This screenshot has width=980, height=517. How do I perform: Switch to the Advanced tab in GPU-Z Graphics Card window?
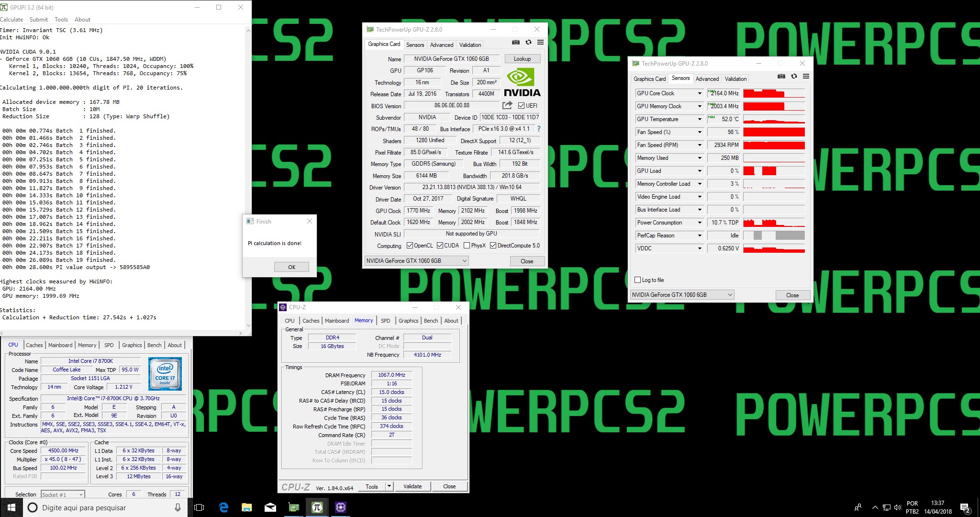pos(441,45)
